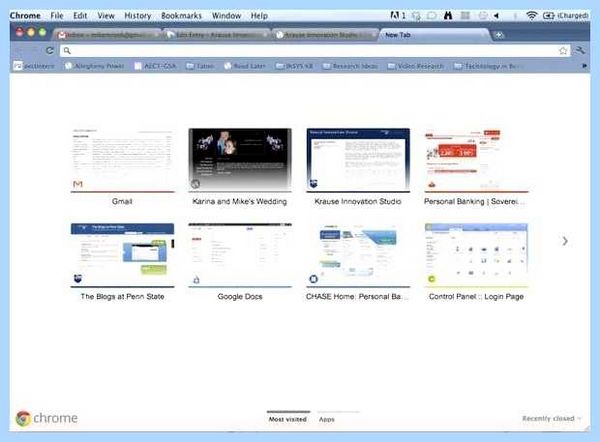600x442 pixels.
Task: Open the Research Ideas bookmarks folder
Action: point(350,66)
